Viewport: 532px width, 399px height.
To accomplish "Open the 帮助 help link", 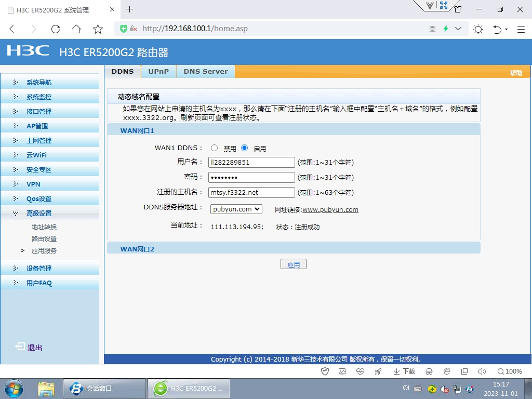I will coord(516,73).
